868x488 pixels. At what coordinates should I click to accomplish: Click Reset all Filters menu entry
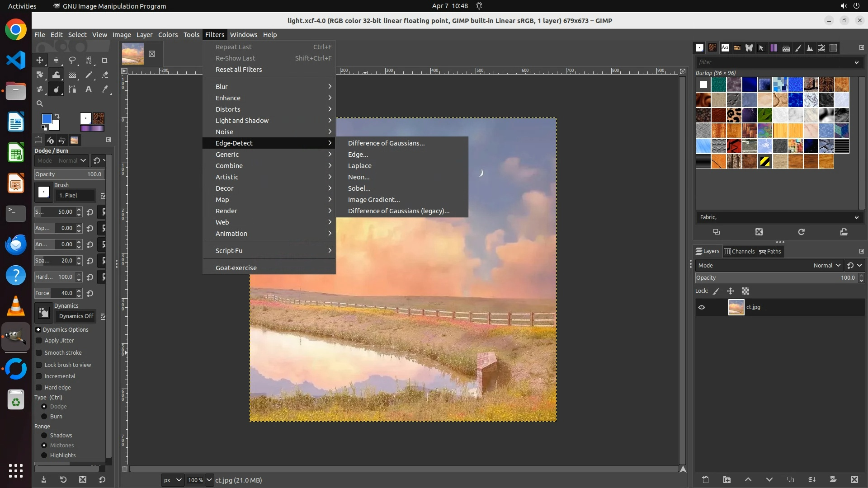coord(239,70)
